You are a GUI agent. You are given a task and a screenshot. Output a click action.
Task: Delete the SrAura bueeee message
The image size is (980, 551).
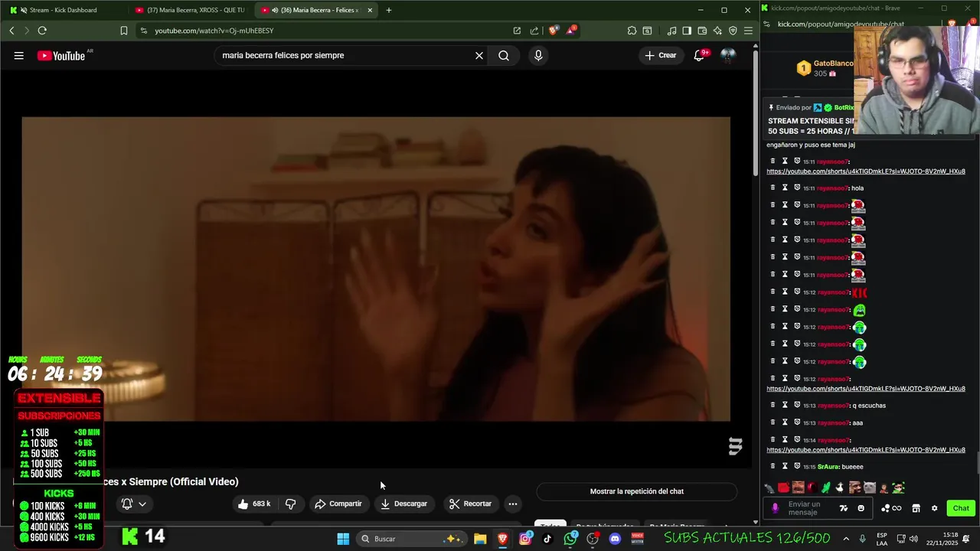pos(773,466)
